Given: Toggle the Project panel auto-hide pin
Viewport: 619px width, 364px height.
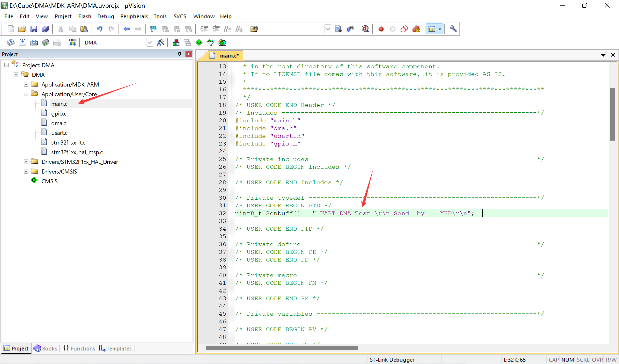Looking at the screenshot, I should tap(180, 54).
